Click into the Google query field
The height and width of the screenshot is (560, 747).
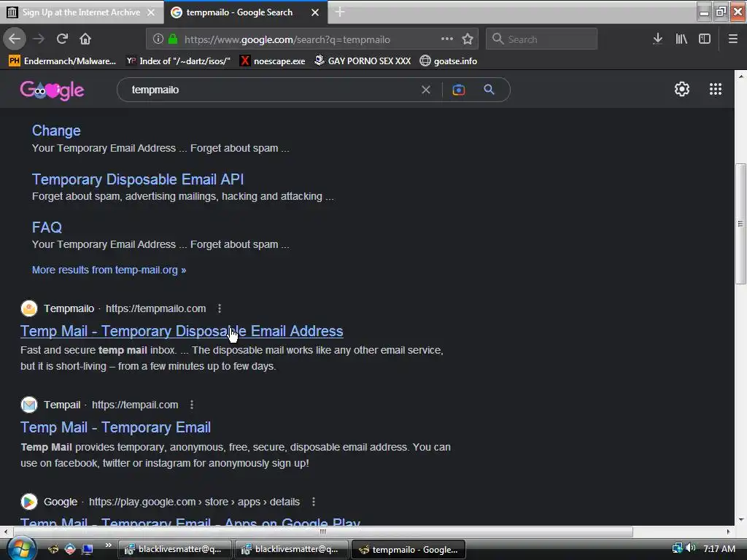coord(271,90)
